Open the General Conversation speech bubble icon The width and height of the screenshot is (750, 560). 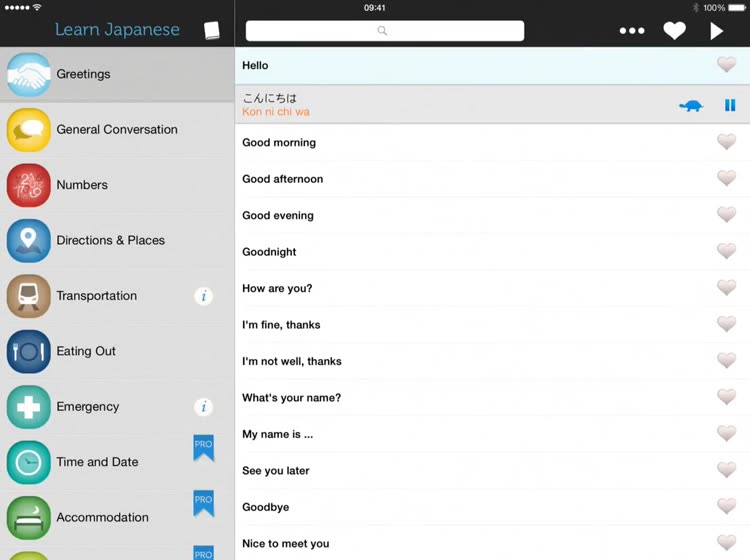pos(29,130)
